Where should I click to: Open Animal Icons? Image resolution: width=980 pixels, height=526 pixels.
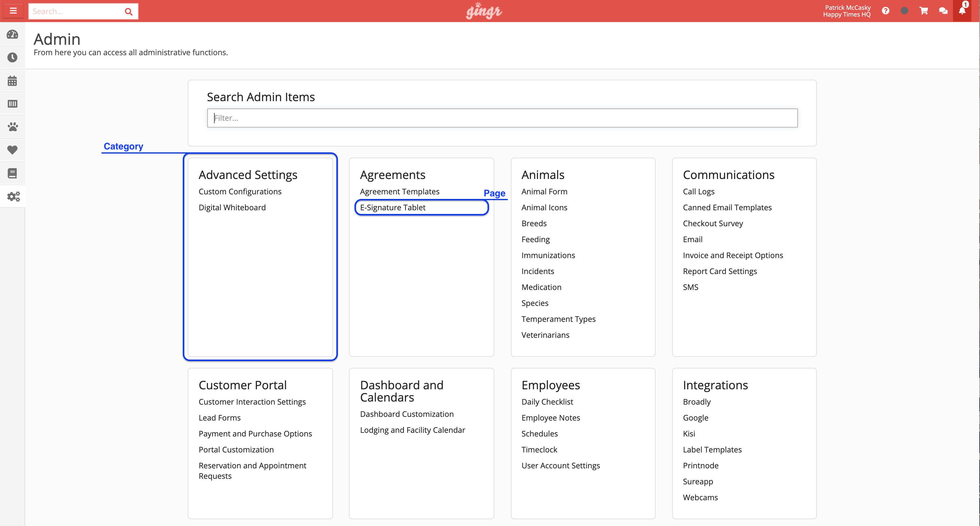(x=544, y=208)
